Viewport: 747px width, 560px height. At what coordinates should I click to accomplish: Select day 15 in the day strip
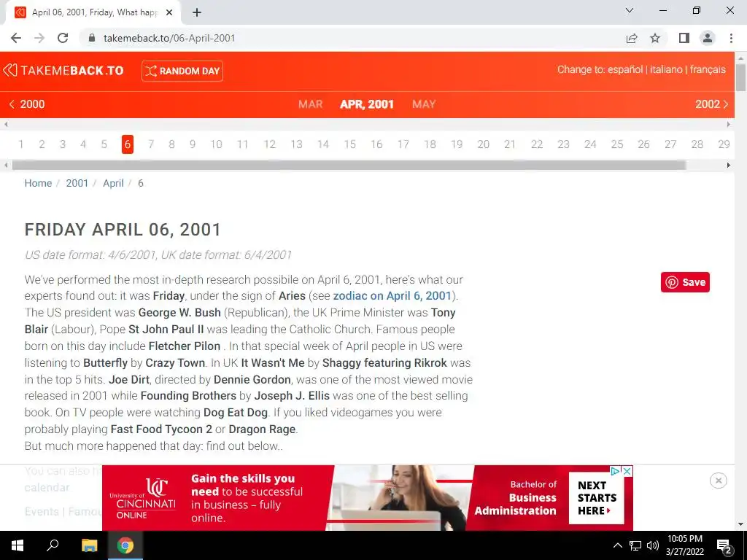coord(350,144)
